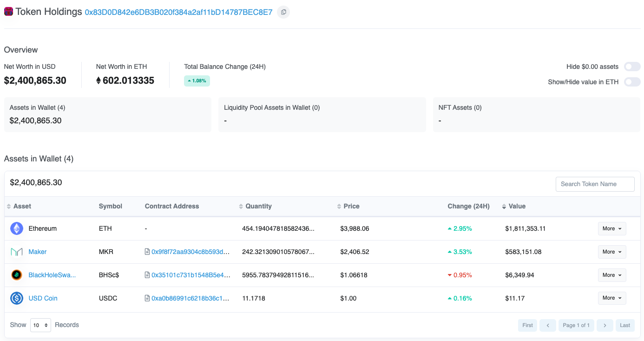Click the BHSc$ change 0.95% value

[460, 275]
